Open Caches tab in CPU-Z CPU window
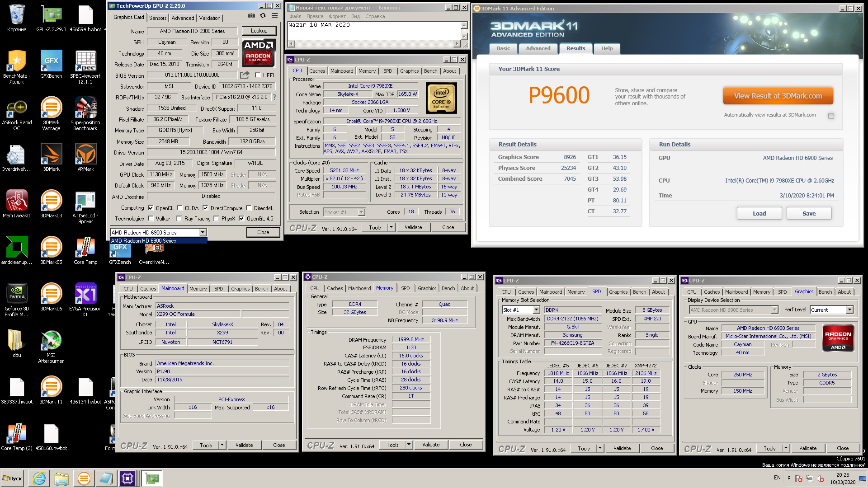Image resolution: width=868 pixels, height=488 pixels. (x=317, y=71)
